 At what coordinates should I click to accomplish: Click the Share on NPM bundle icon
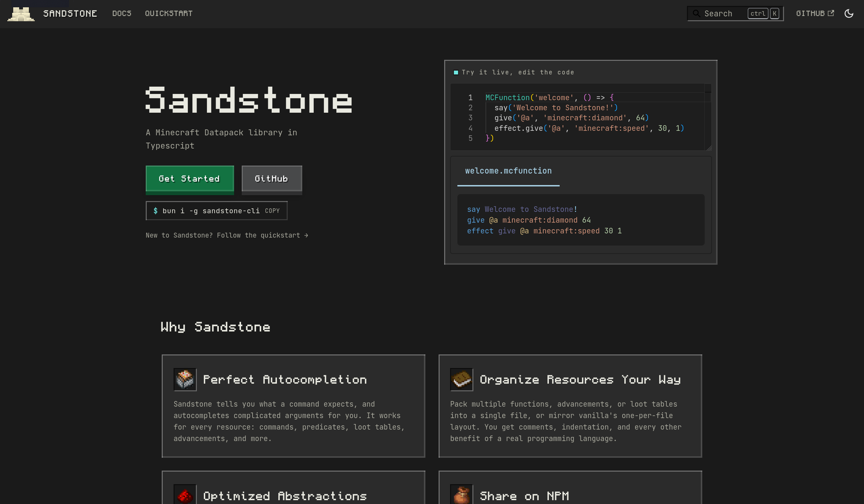(462, 495)
